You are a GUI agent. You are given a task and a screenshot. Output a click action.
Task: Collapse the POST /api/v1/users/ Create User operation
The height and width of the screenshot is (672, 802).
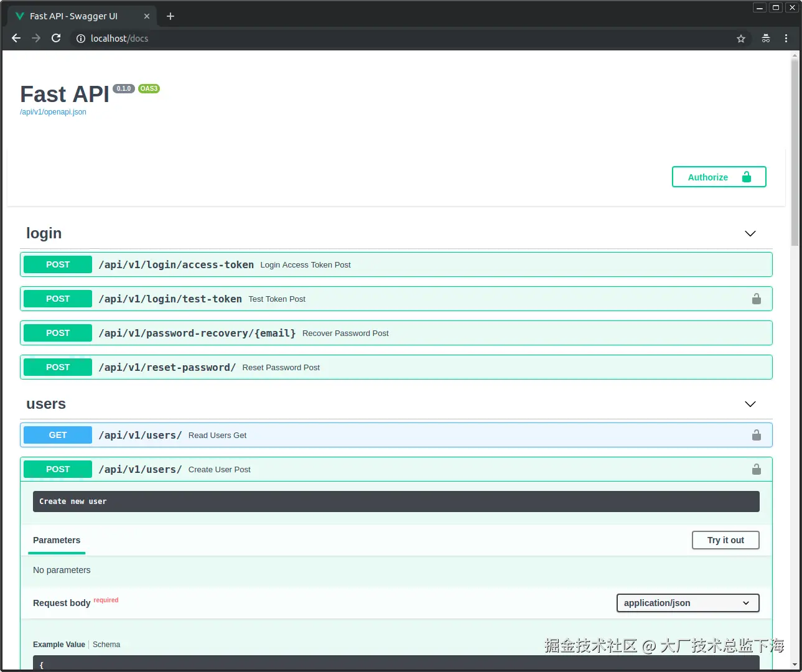click(x=396, y=469)
